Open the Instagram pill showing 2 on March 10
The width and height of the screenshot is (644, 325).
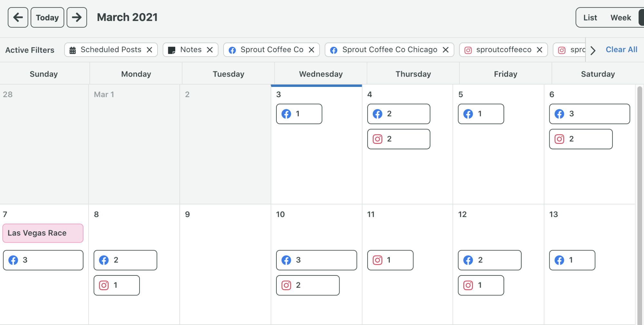[307, 285]
